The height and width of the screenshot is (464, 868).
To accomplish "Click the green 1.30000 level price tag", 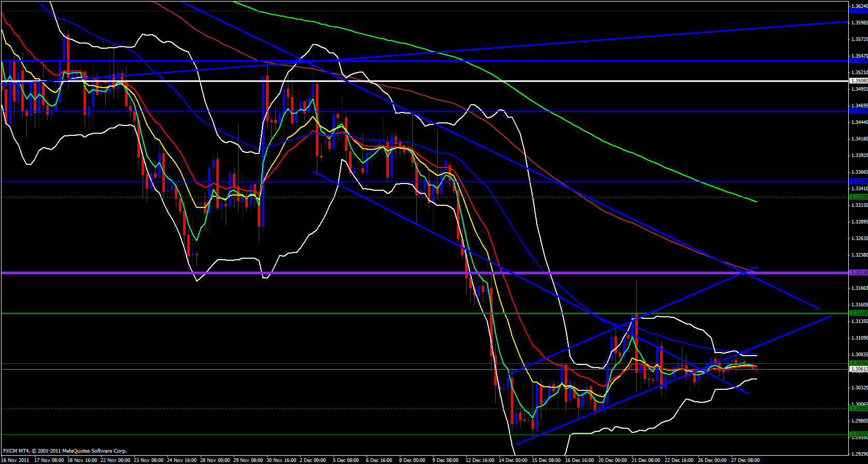I will [x=859, y=409].
